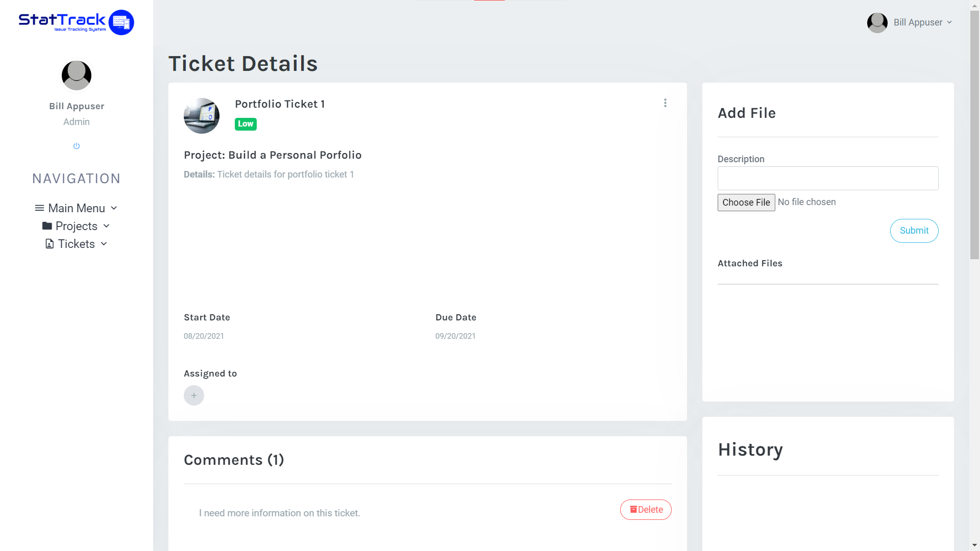Expand the Main Menu navigation item
Viewport: 980px width, 551px height.
(x=77, y=208)
